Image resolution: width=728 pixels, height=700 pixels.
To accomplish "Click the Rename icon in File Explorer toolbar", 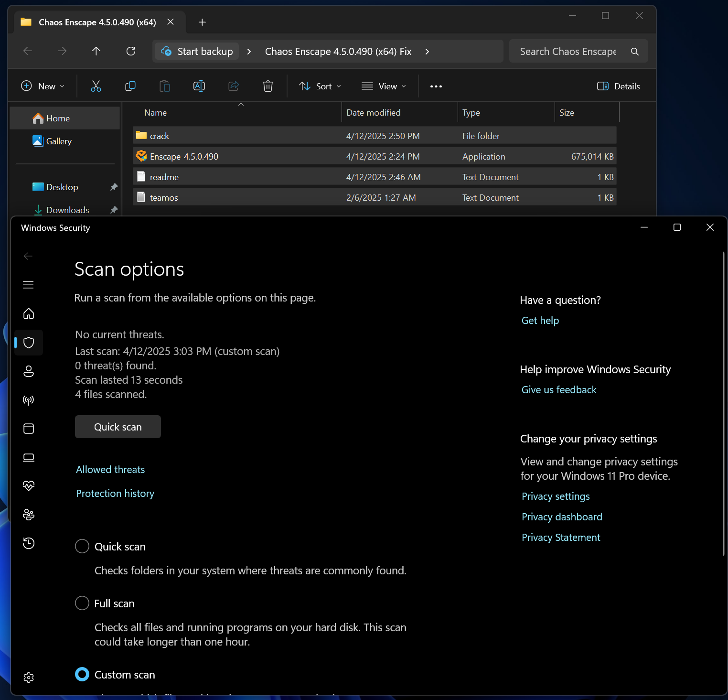I will tap(199, 86).
